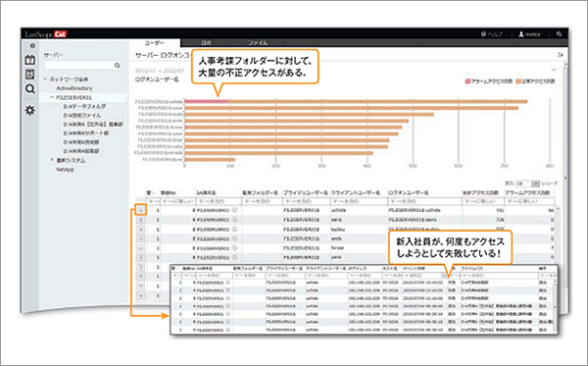This screenshot has height=366, width=588.
Task: Click the filter field under プライマリユーザー名 column
Action: tap(306, 201)
